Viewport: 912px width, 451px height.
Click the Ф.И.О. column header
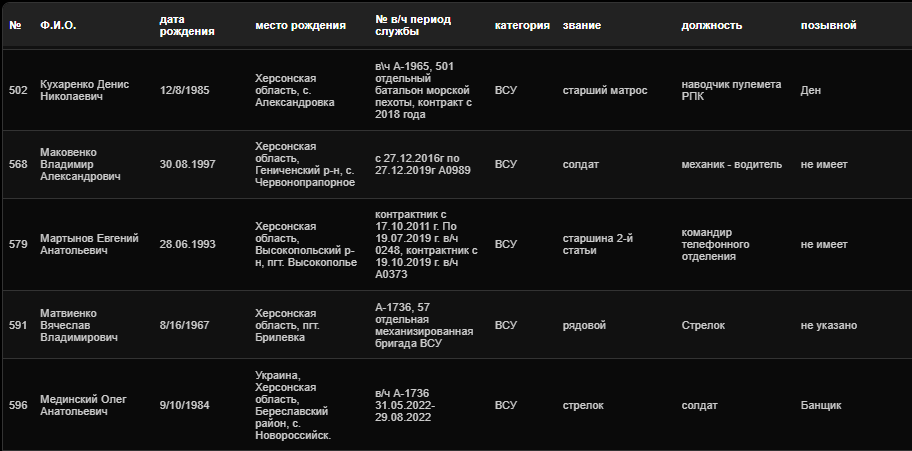[57, 25]
